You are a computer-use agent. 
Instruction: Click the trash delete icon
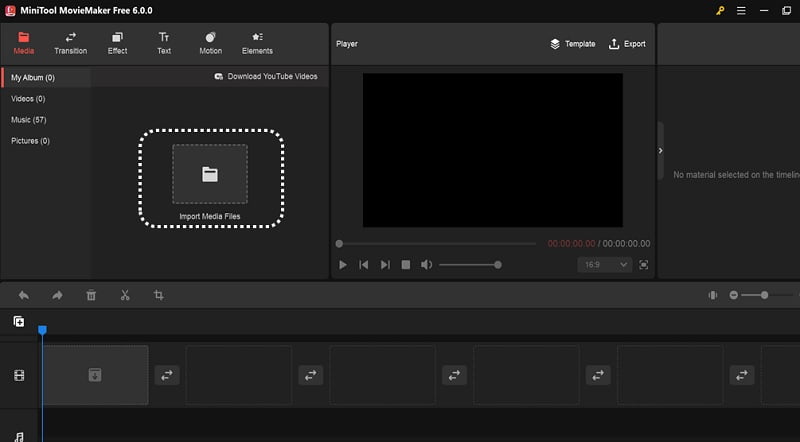click(91, 295)
